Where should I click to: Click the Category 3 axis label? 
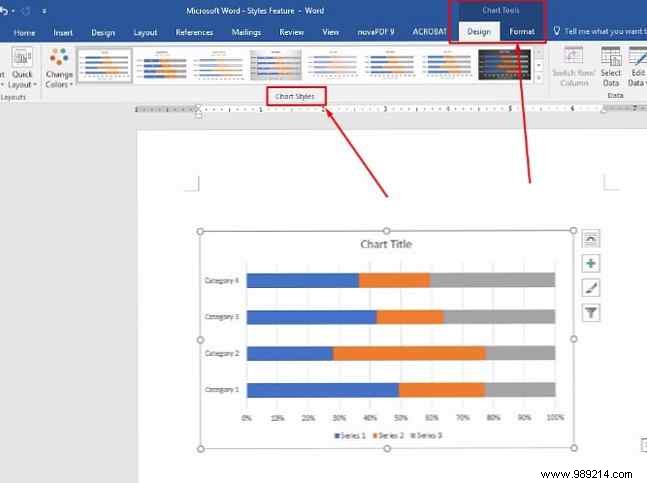(x=222, y=317)
